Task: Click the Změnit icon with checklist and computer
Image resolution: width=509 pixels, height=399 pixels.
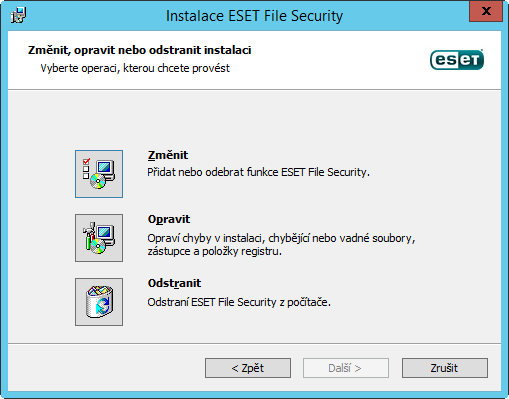Action: (99, 174)
